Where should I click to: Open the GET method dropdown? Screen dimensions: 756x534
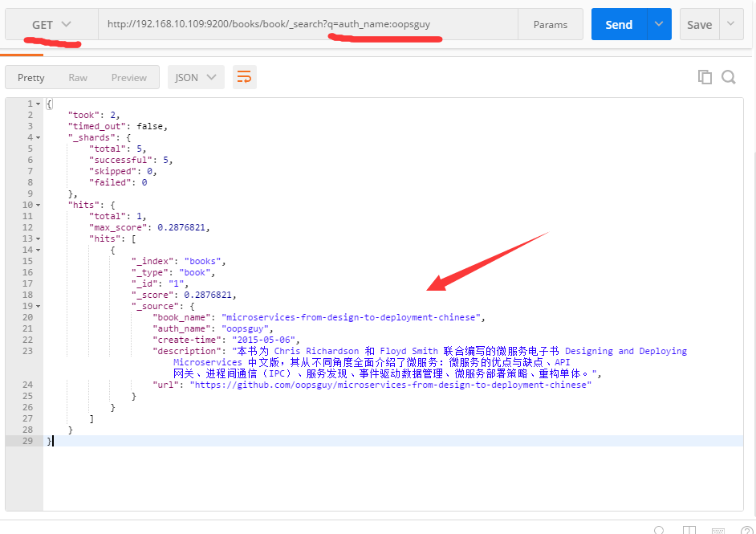tap(51, 24)
